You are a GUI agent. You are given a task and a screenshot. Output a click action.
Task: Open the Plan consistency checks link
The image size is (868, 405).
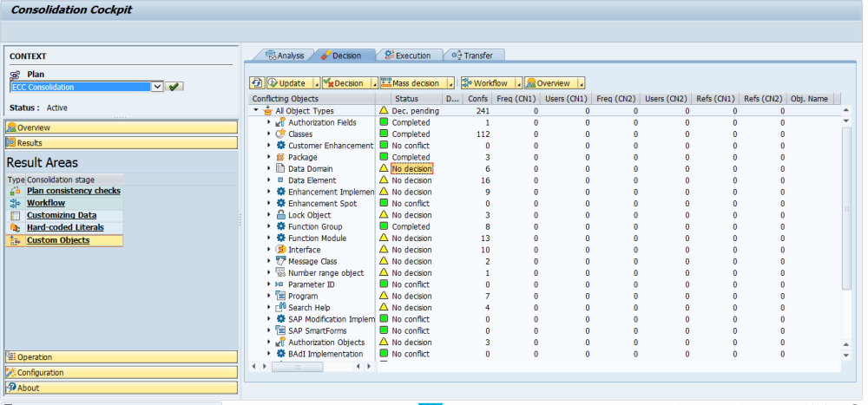click(x=74, y=190)
